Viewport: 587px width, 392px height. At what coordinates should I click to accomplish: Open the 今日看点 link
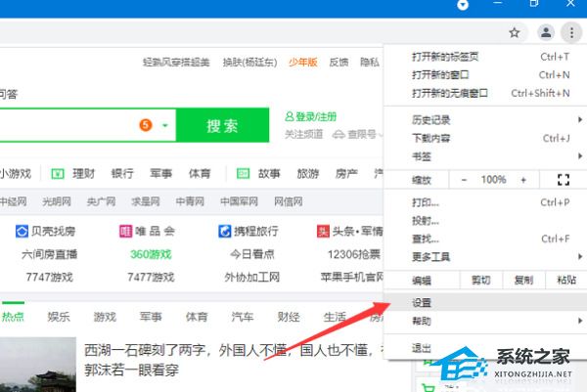pyautogui.click(x=252, y=254)
